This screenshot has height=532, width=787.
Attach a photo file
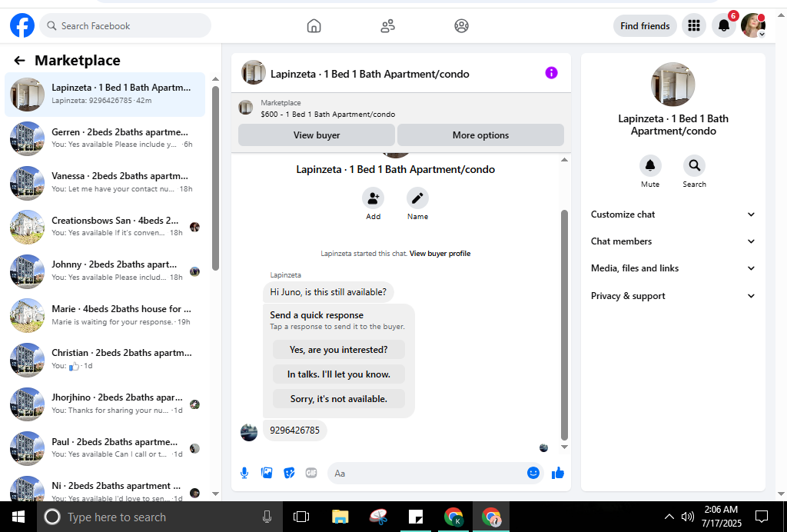[267, 473]
